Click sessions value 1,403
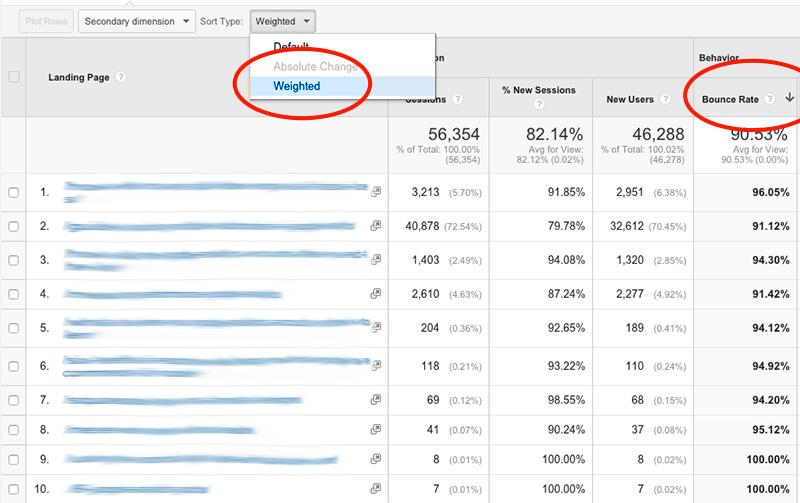This screenshot has width=800, height=503. tap(426, 260)
